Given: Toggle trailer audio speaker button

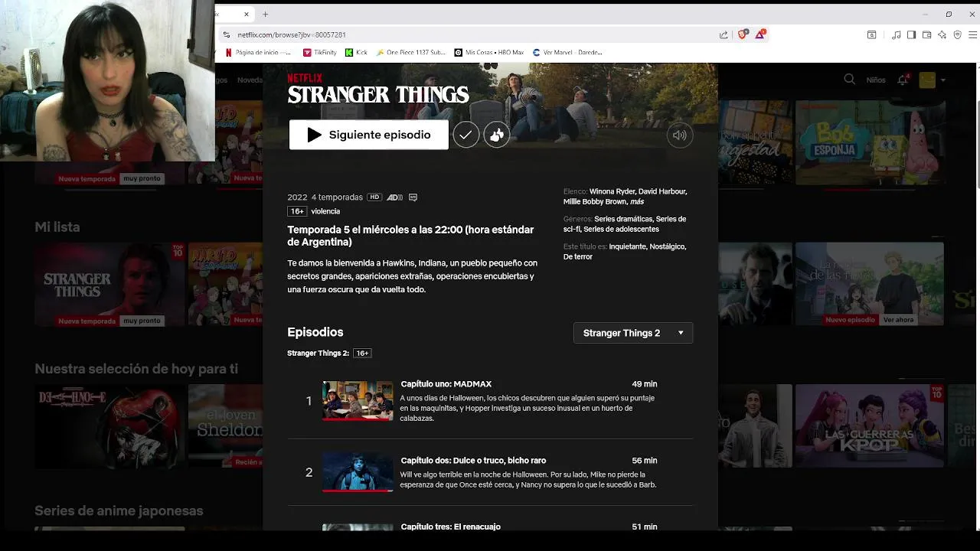Looking at the screenshot, I should (680, 135).
